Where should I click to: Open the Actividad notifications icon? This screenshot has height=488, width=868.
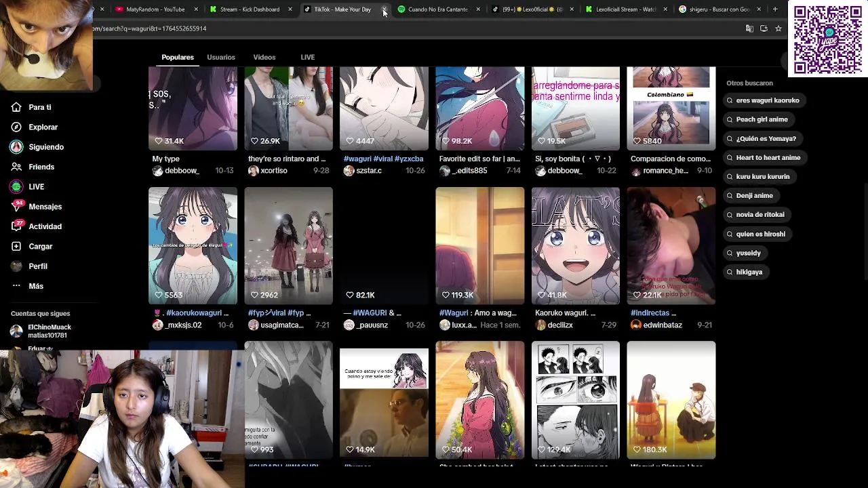[16, 226]
